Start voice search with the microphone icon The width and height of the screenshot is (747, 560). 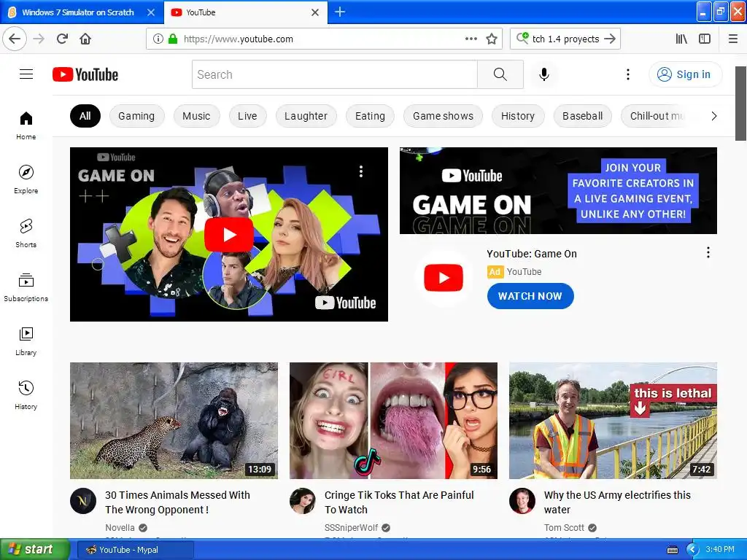pos(544,74)
